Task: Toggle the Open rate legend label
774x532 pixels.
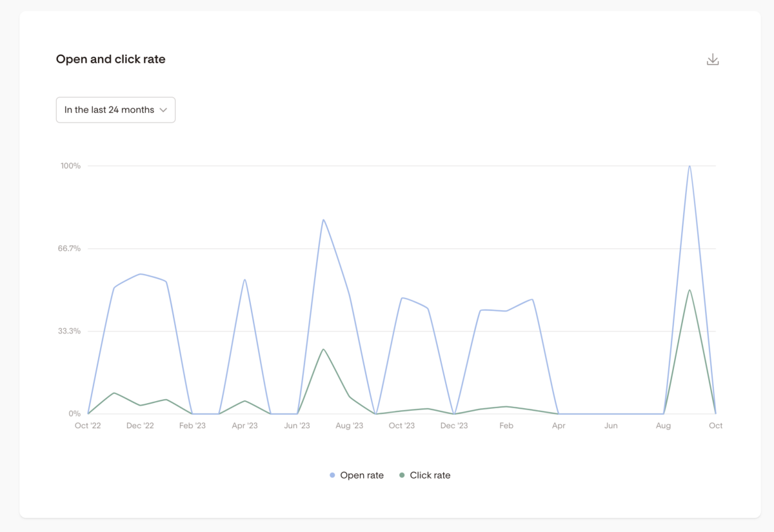Action: pos(361,475)
